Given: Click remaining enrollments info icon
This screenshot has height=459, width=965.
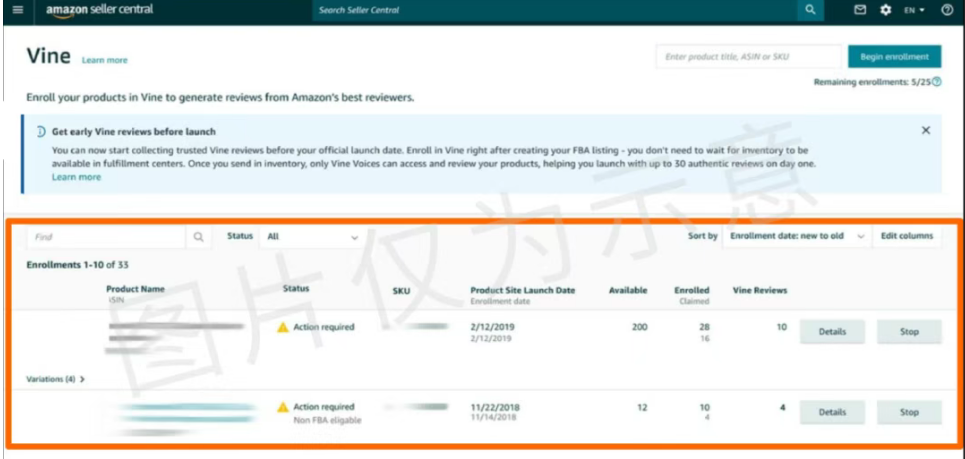Looking at the screenshot, I should tap(937, 82).
